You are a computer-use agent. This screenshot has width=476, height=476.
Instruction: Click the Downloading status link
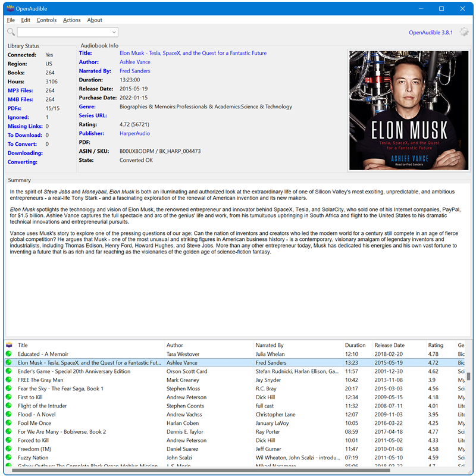point(25,153)
